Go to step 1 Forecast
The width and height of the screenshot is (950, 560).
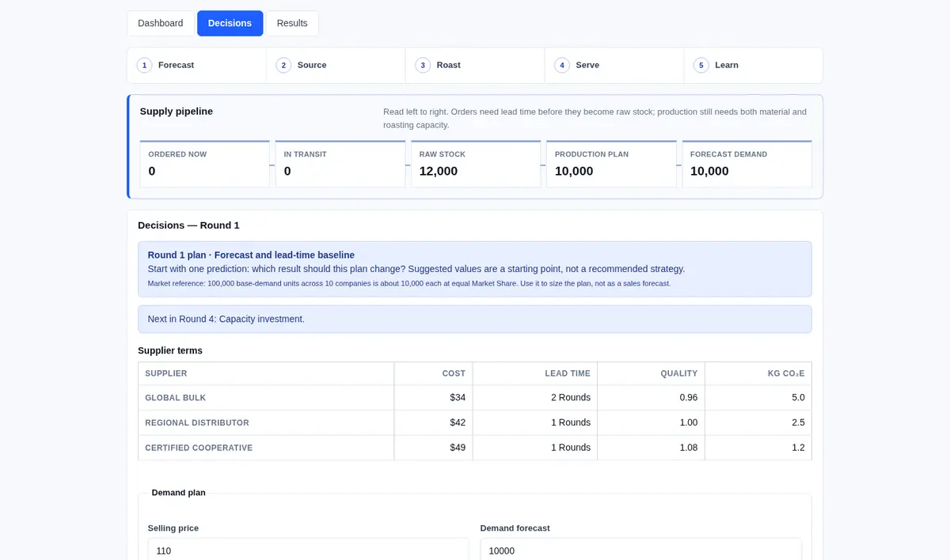pos(196,66)
